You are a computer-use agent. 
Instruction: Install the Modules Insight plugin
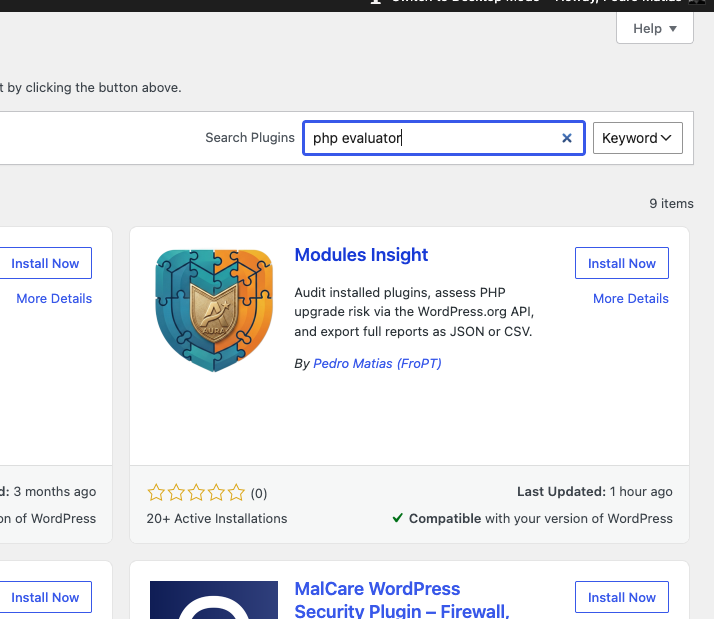(622, 263)
